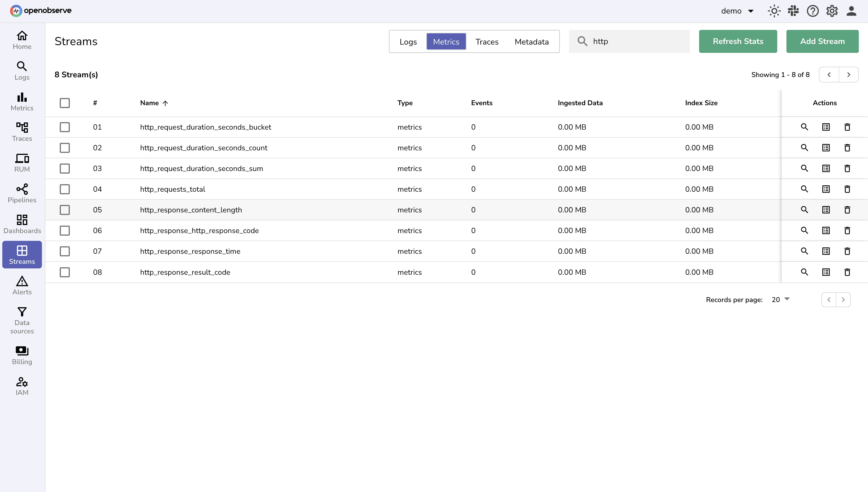Delete the http_response_result_code stream
Screen dimensions: 868x492
(x=847, y=272)
